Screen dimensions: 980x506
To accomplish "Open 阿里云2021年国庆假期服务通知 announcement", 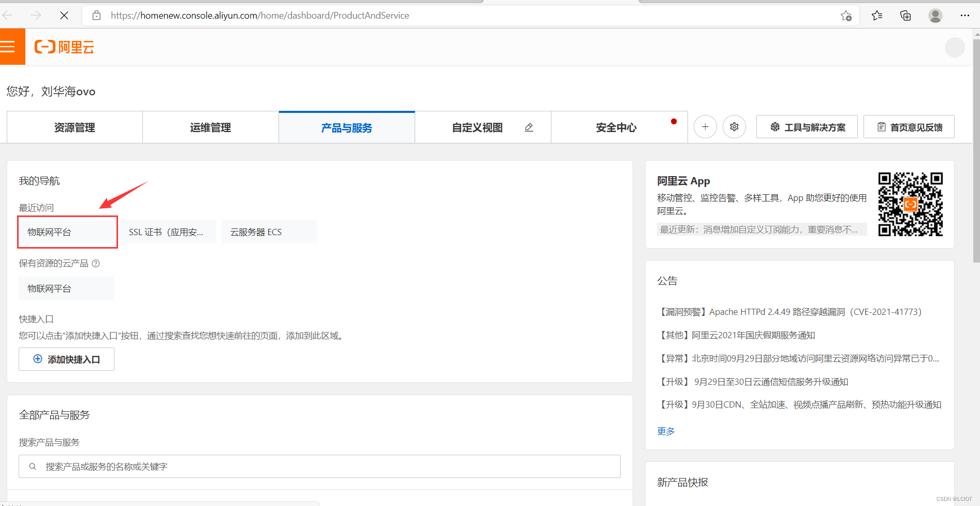I will tap(736, 335).
